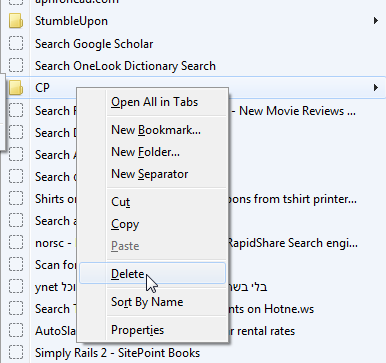
Task: Click the ynet bookmark placeholder icon
Action: [x=16, y=287]
